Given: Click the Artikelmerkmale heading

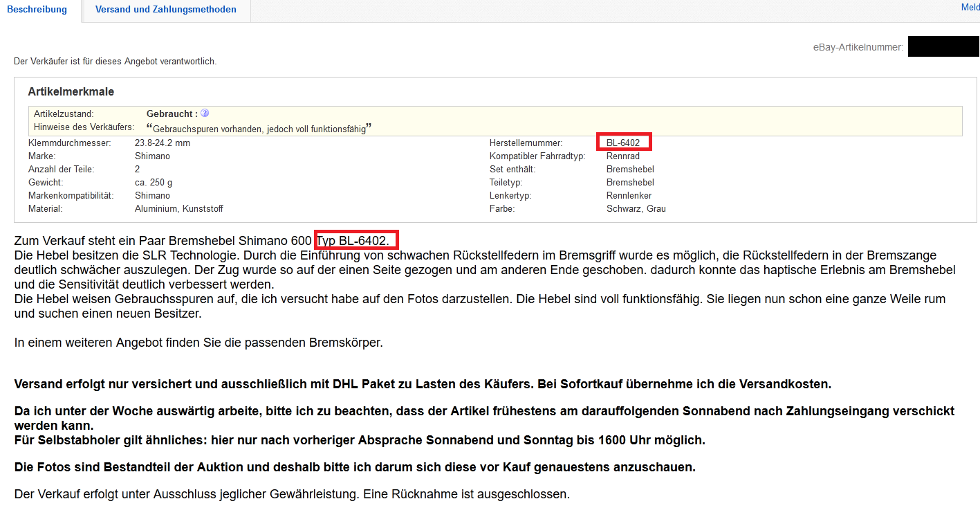Looking at the screenshot, I should point(71,91).
